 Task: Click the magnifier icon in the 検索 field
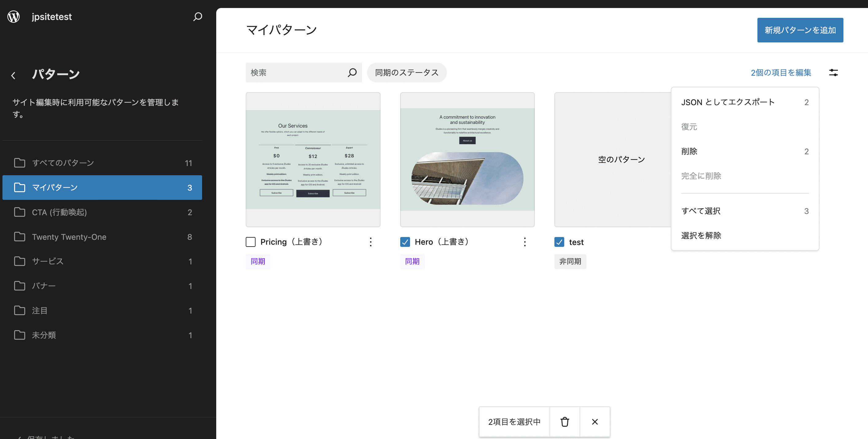(x=352, y=73)
